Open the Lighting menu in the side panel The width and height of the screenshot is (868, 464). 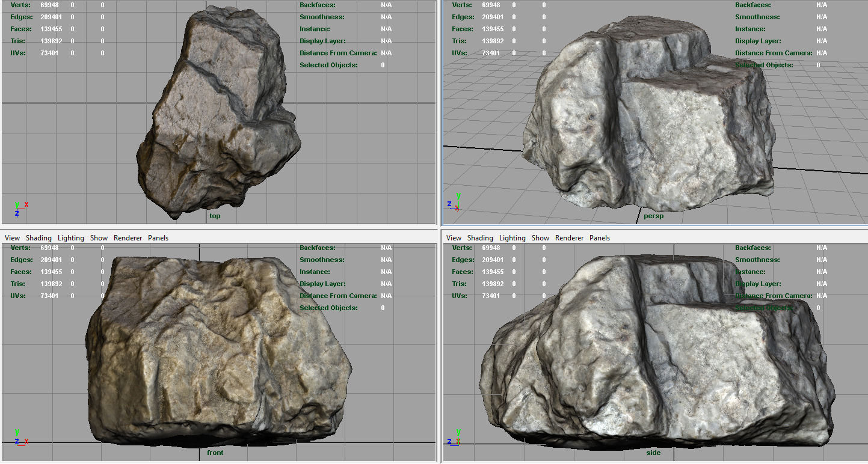[x=512, y=238]
